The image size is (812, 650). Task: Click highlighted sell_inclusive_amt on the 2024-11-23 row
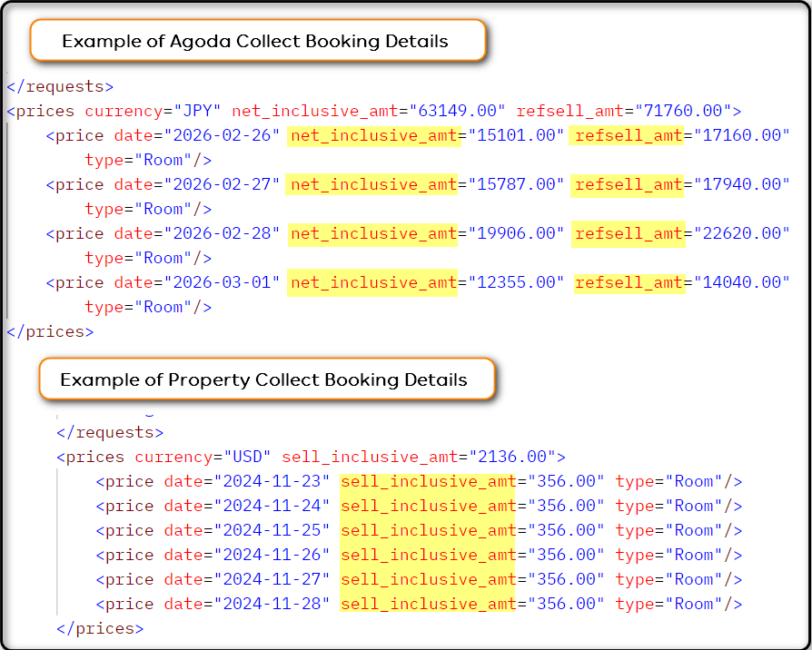point(428,481)
